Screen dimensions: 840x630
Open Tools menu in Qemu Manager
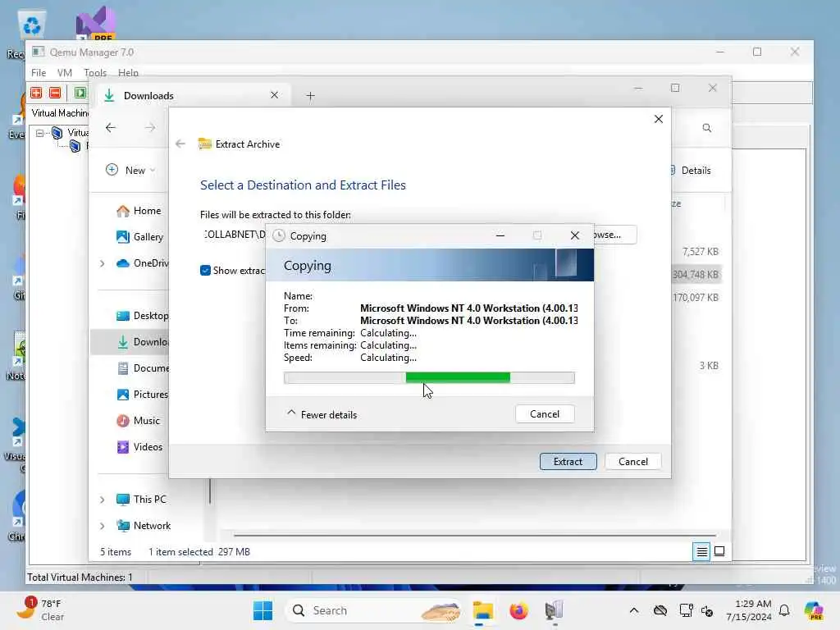95,72
